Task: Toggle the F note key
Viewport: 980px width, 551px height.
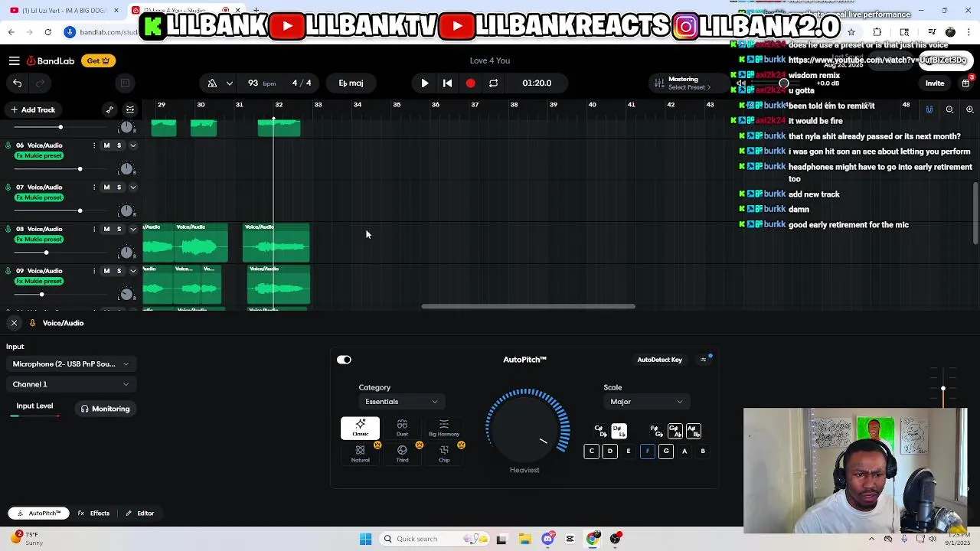Action: click(647, 452)
